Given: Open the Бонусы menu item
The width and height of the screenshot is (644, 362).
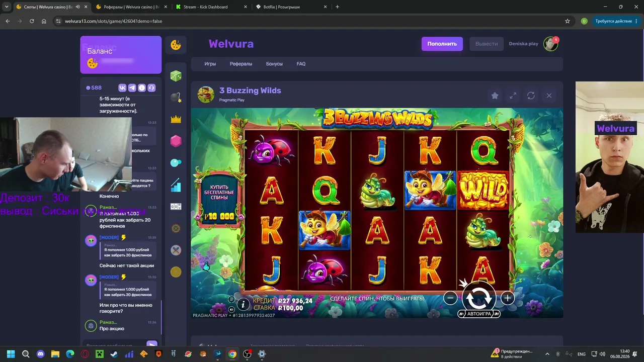Looking at the screenshot, I should click(x=274, y=64).
